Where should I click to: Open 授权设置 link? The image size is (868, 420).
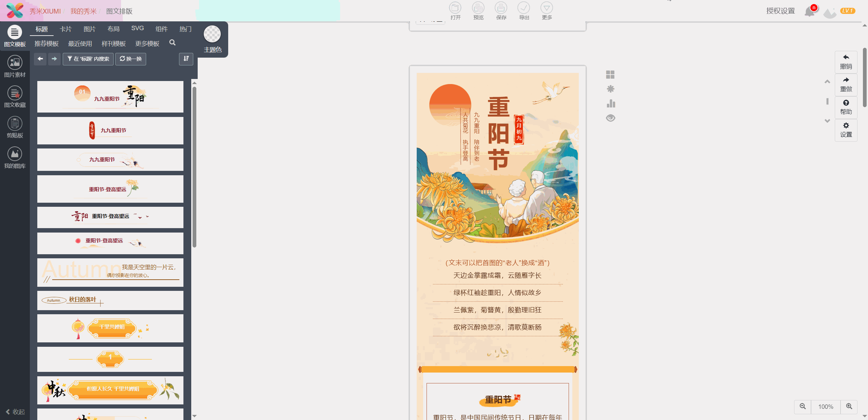[x=781, y=11]
